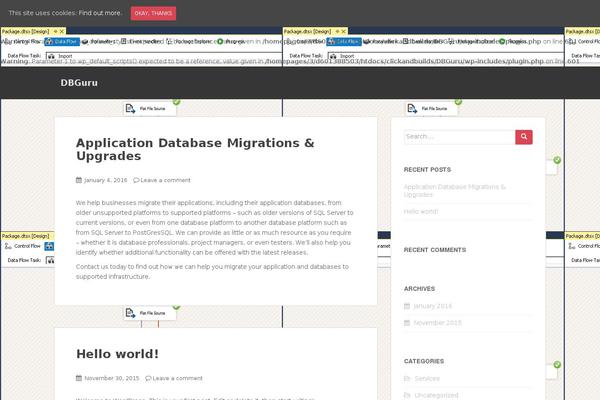Click calendar icon next to January 2016 archive
Viewport: 600px width, 400px height.
407,306
